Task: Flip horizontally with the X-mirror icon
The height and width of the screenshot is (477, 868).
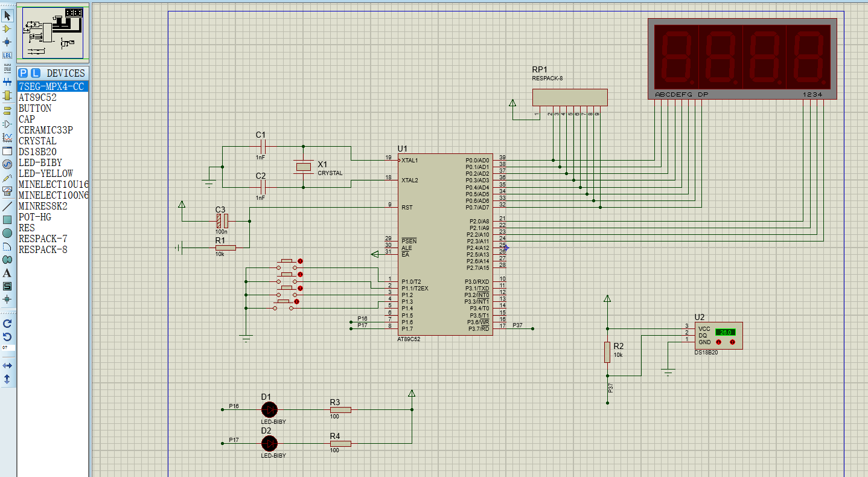Action: point(7,366)
